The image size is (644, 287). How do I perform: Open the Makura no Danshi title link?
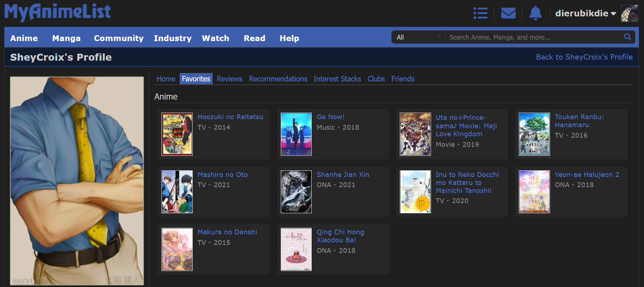[227, 232]
